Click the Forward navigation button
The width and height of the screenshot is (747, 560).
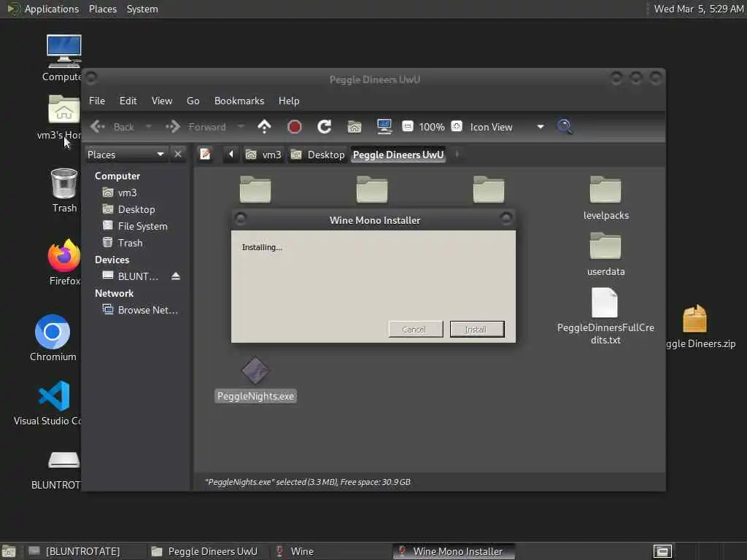click(196, 127)
